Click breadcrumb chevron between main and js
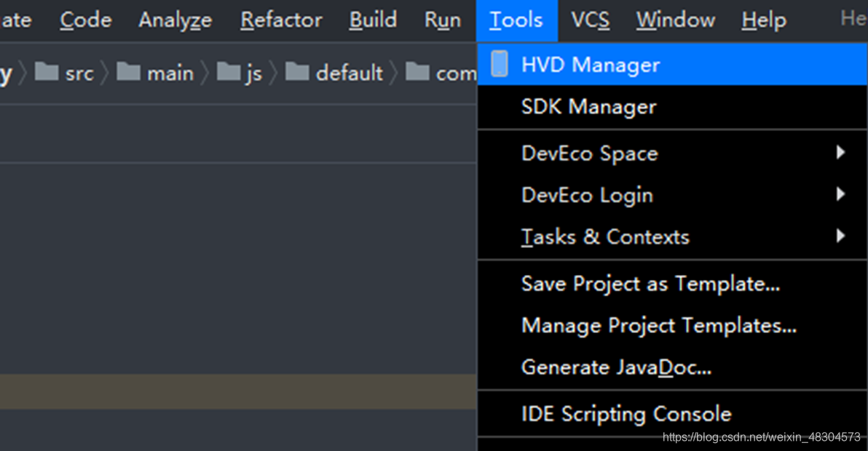Screen dimensions: 868x451 click(205, 73)
